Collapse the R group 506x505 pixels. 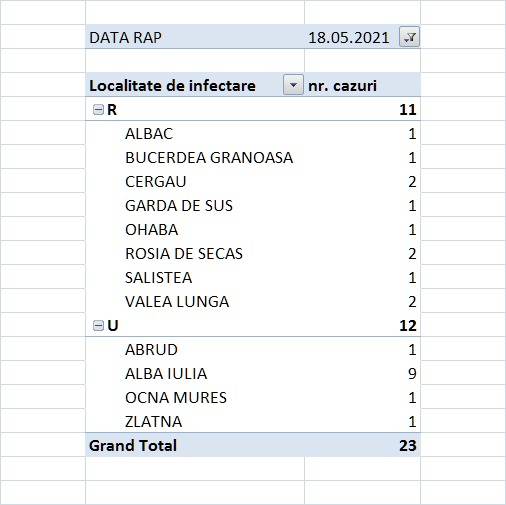(98, 110)
